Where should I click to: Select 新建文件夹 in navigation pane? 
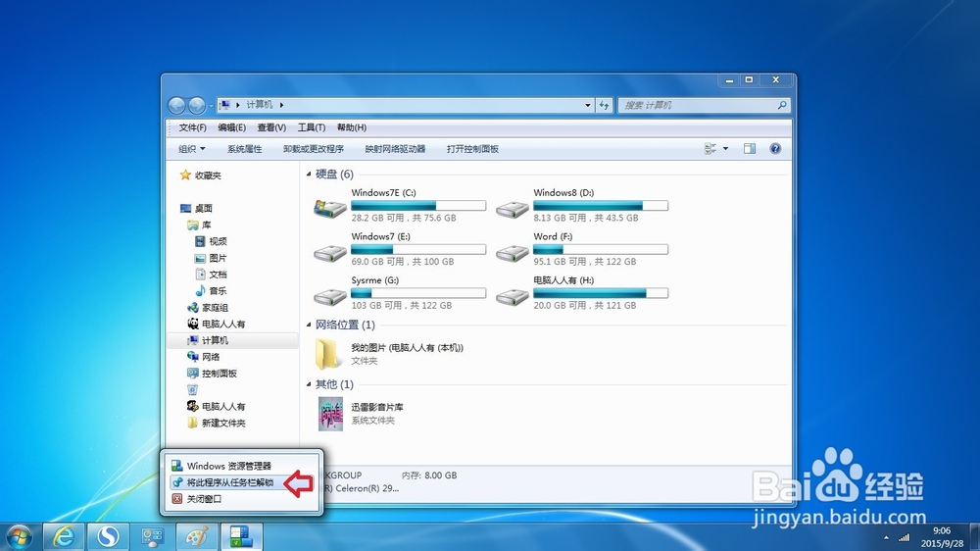point(223,423)
